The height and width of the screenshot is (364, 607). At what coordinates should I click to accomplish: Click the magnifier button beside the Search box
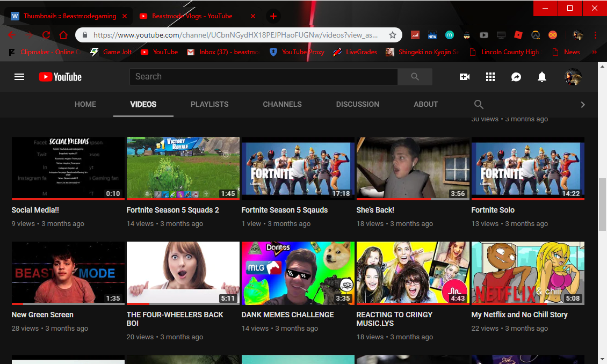(415, 77)
